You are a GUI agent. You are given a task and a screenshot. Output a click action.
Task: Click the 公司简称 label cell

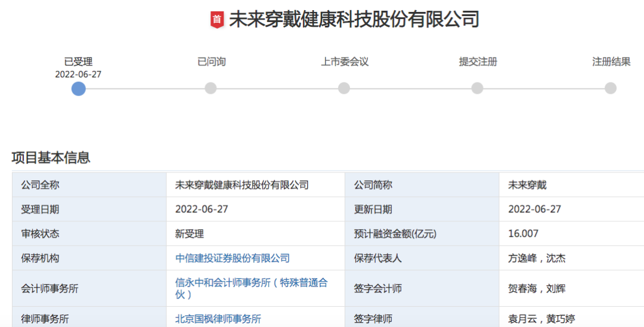pos(422,185)
